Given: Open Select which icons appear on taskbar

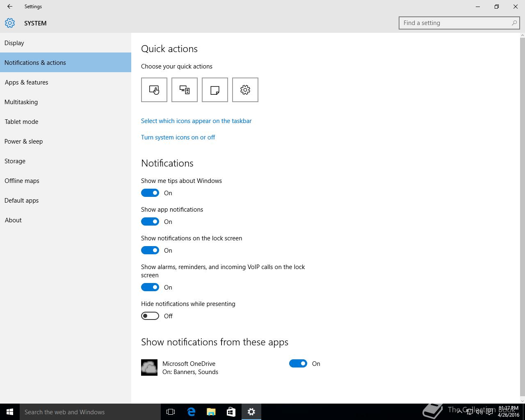Looking at the screenshot, I should (x=196, y=121).
